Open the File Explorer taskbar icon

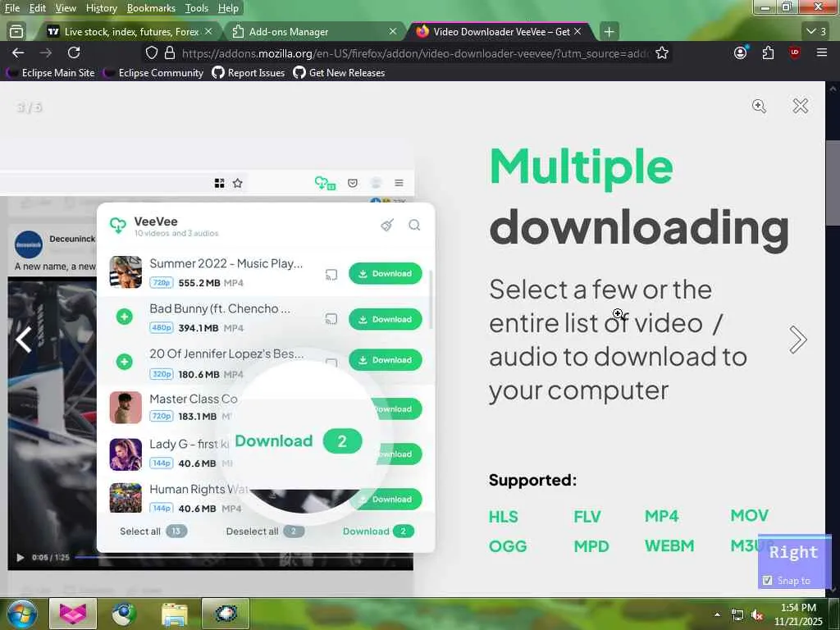click(x=174, y=614)
